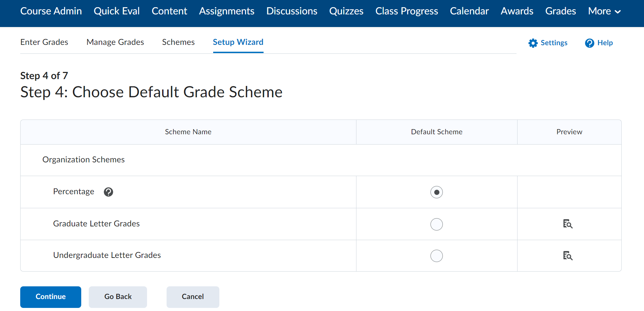The height and width of the screenshot is (311, 644).
Task: Open the Quizzes navigation item
Action: 346,11
